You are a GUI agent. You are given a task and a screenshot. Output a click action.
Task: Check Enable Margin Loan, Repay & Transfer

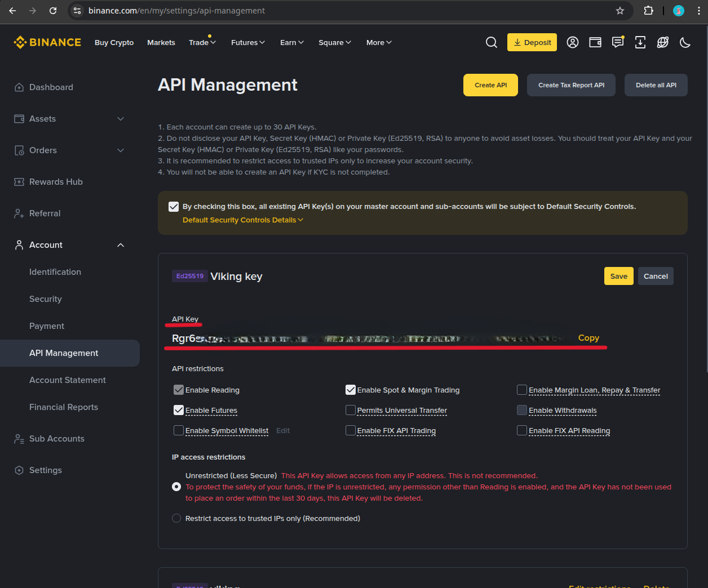tap(522, 390)
